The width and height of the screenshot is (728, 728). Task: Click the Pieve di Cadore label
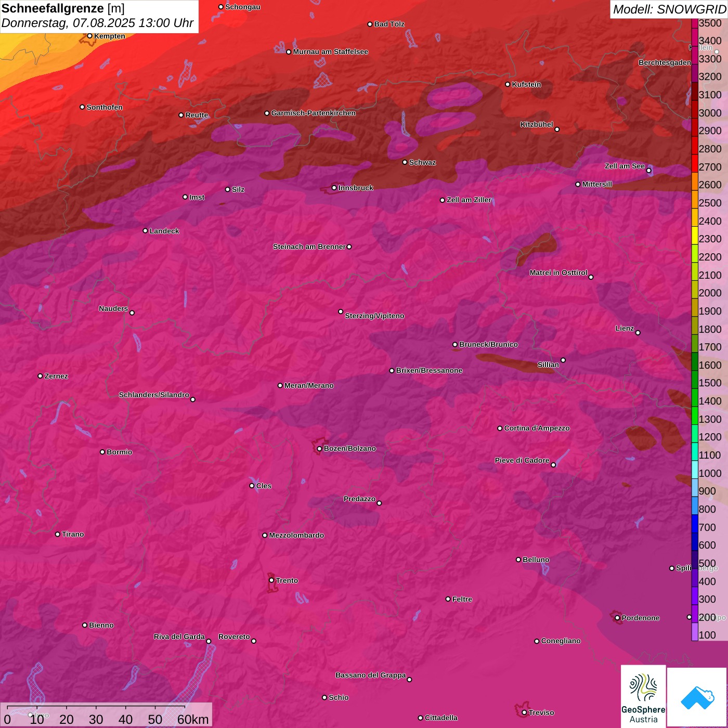[x=522, y=460]
